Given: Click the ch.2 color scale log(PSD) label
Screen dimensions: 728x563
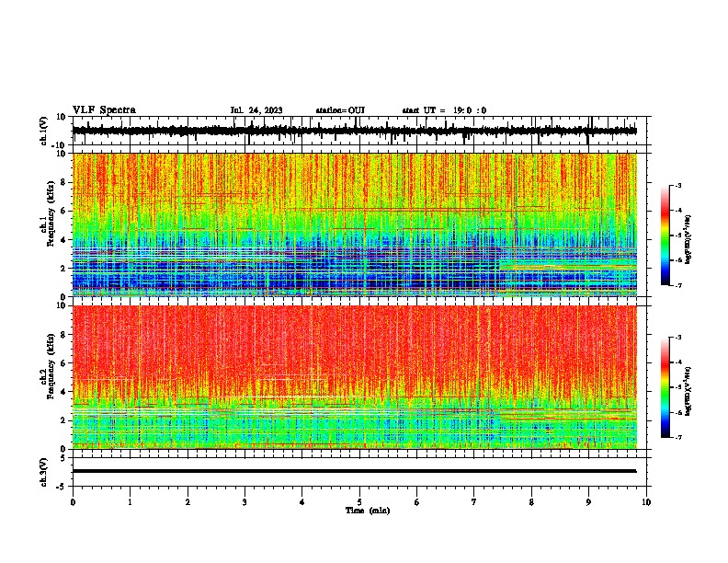Looking at the screenshot, I should click(688, 392).
